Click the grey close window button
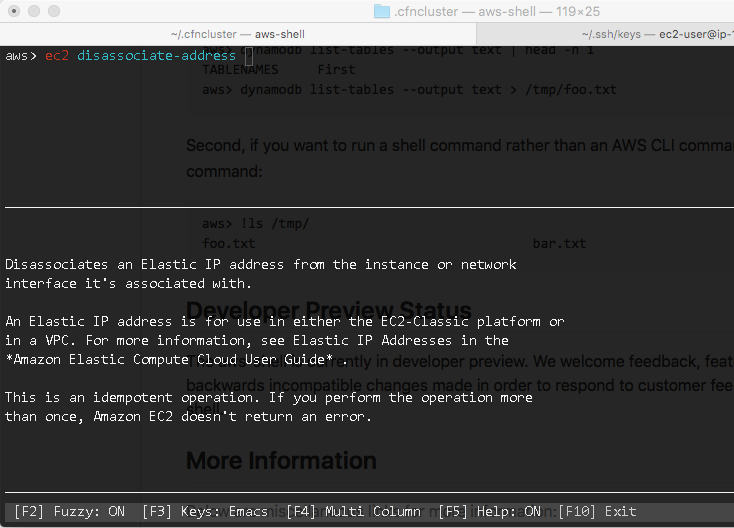734x528 pixels. (x=14, y=11)
